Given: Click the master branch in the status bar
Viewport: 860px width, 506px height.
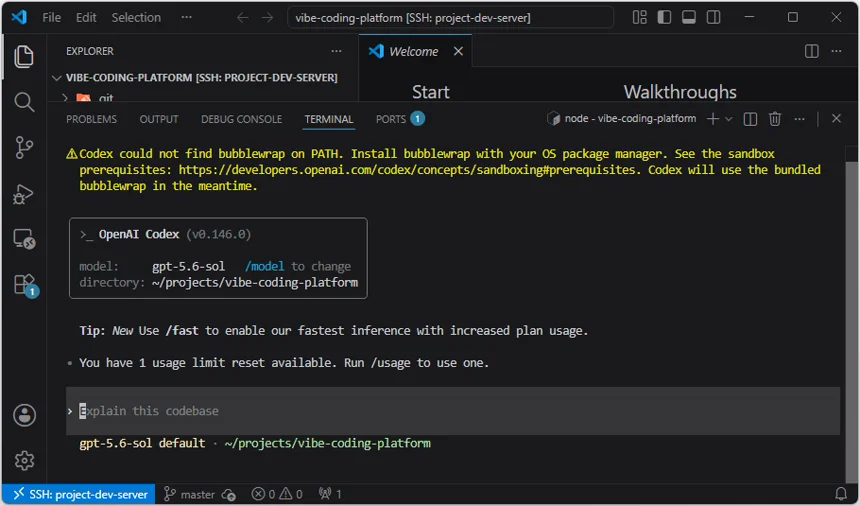Looking at the screenshot, I should coord(190,494).
